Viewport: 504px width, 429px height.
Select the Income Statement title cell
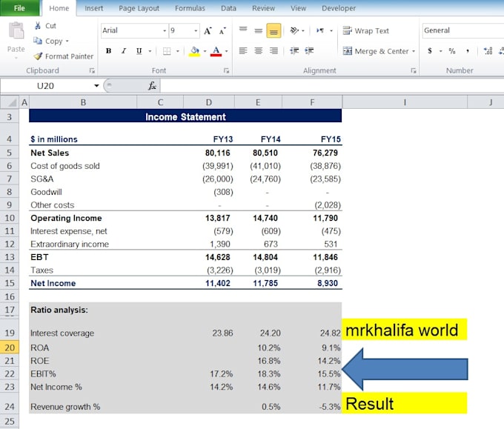point(185,116)
